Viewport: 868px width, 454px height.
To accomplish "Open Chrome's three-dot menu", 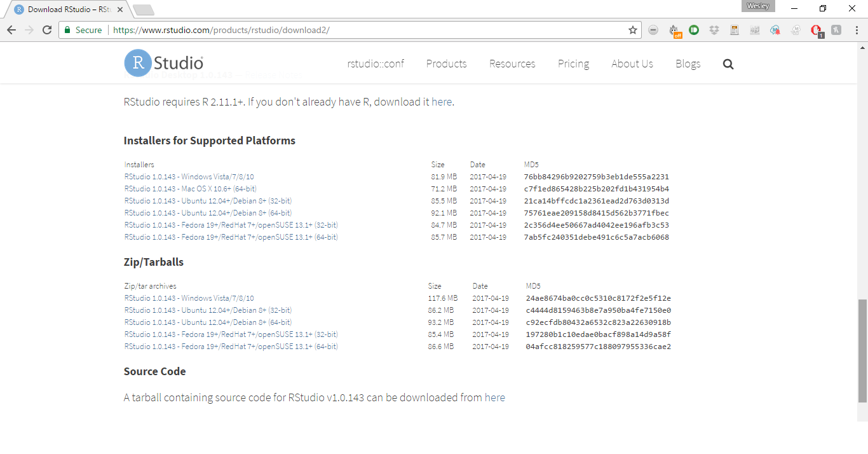I will tap(855, 30).
